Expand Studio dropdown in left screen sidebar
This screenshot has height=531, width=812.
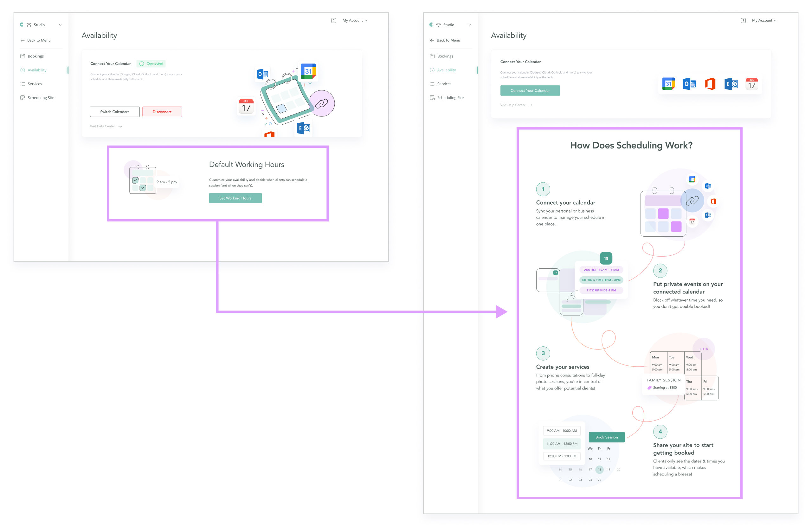(x=60, y=25)
